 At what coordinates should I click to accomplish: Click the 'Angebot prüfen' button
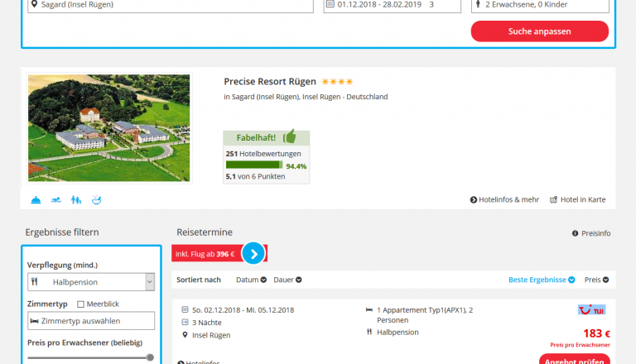pos(575,359)
